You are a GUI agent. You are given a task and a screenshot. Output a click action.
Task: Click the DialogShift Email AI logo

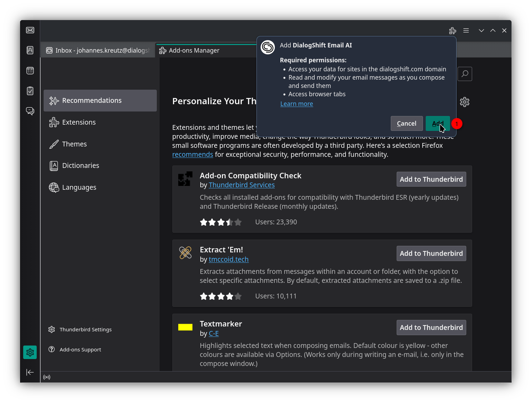click(x=268, y=47)
